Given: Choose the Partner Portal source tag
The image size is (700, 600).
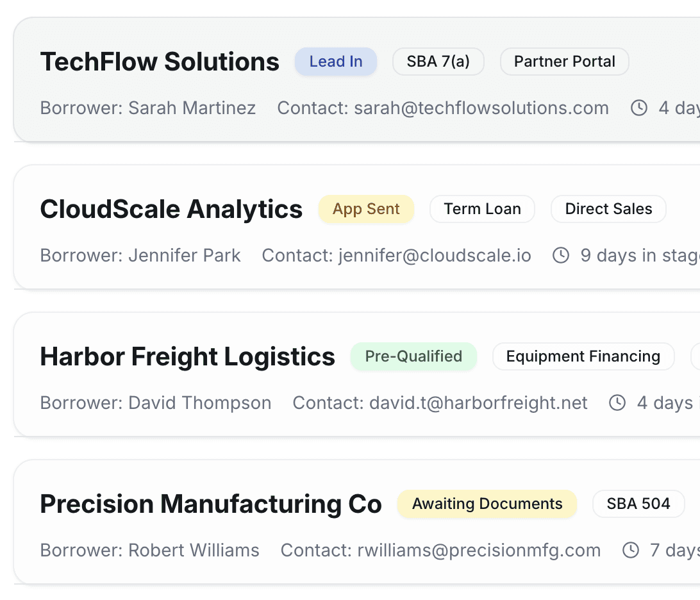Looking at the screenshot, I should pos(564,62).
